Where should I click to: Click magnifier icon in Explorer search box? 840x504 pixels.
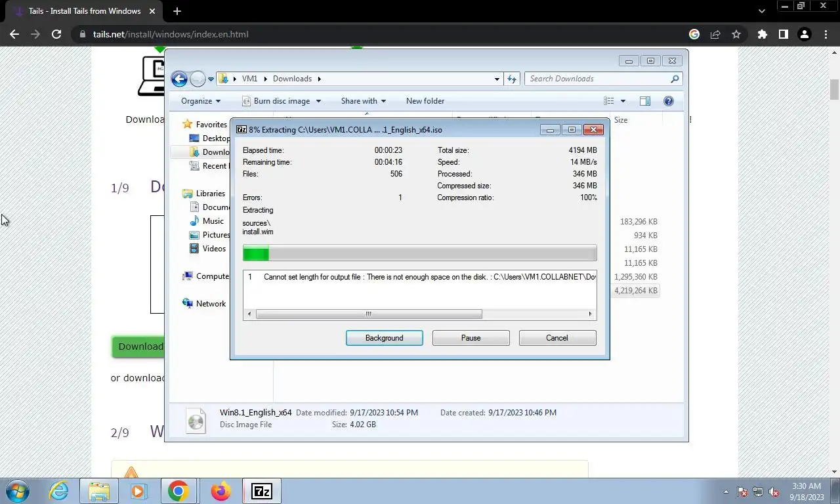675,79
